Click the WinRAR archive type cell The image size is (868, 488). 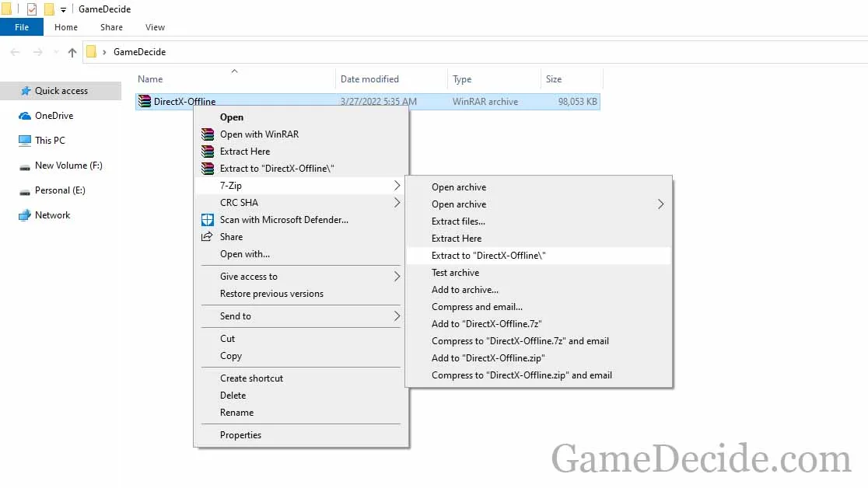485,102
